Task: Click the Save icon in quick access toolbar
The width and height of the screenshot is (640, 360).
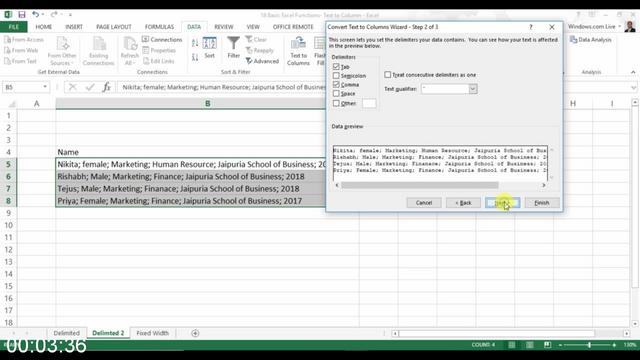Action: pos(22,15)
